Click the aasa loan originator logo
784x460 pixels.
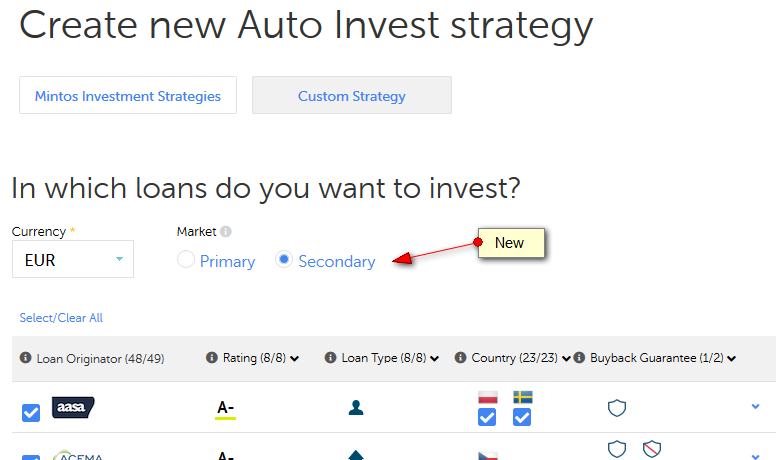pyautogui.click(x=73, y=408)
